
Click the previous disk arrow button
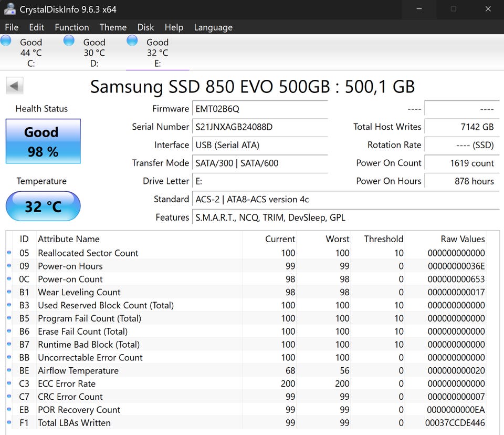15,86
